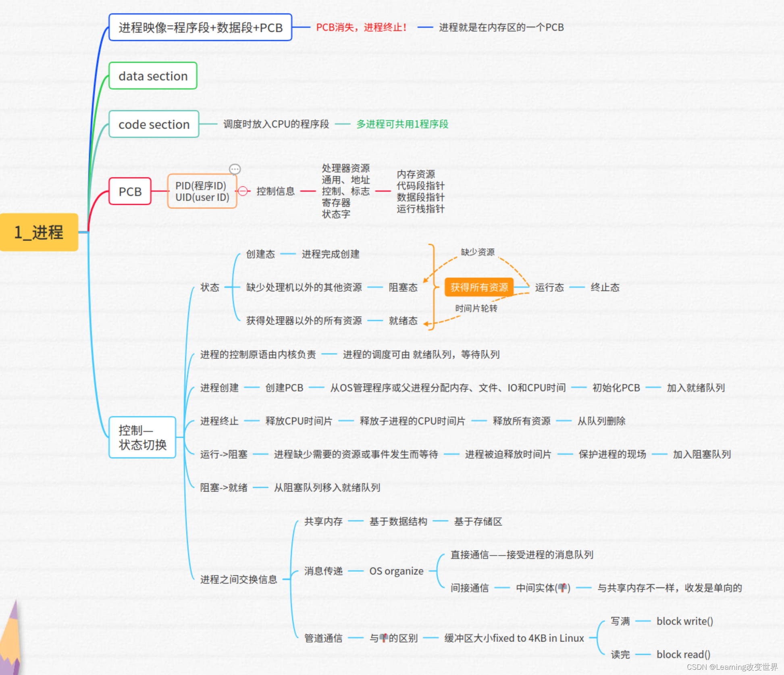The width and height of the screenshot is (784, 675).
Task: Click 直接通信——接受进程的消息队列 text
Action: (x=522, y=554)
